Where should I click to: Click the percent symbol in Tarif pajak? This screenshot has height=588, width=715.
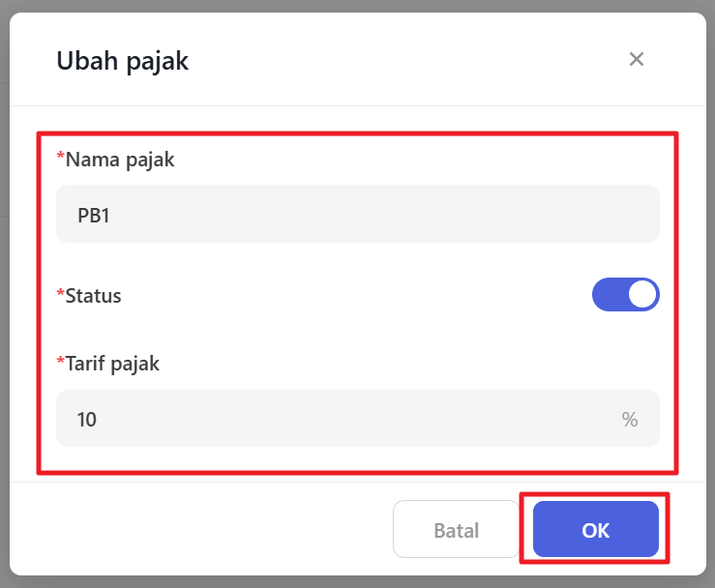pos(630,419)
